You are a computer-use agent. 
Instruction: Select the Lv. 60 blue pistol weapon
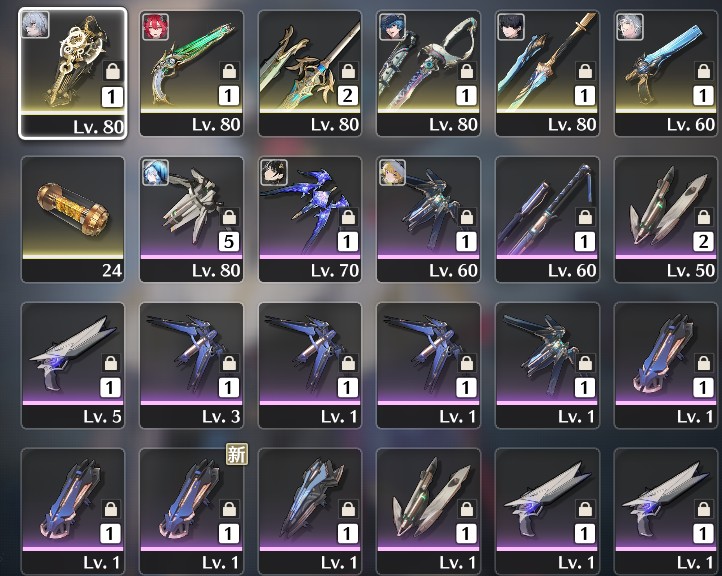tap(665, 73)
